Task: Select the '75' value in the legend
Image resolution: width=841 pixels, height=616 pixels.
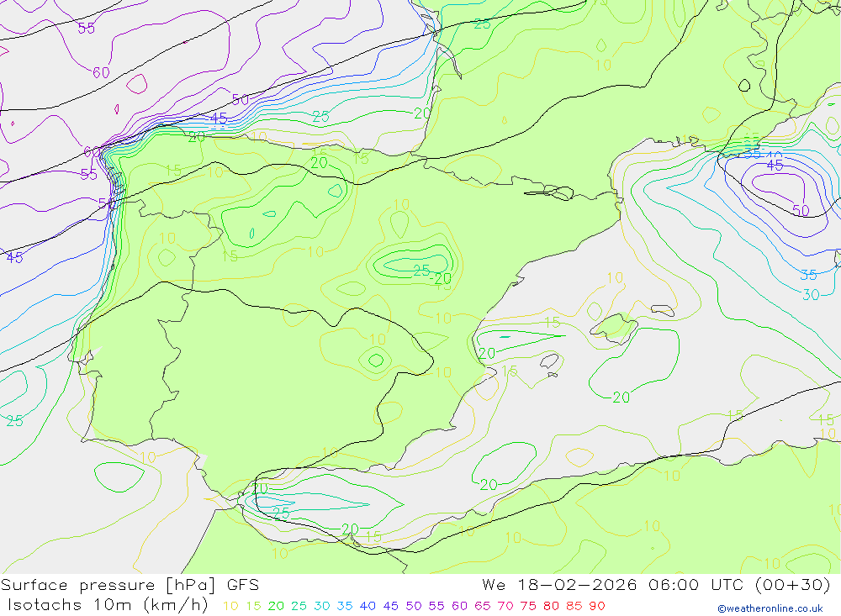Action: click(528, 607)
